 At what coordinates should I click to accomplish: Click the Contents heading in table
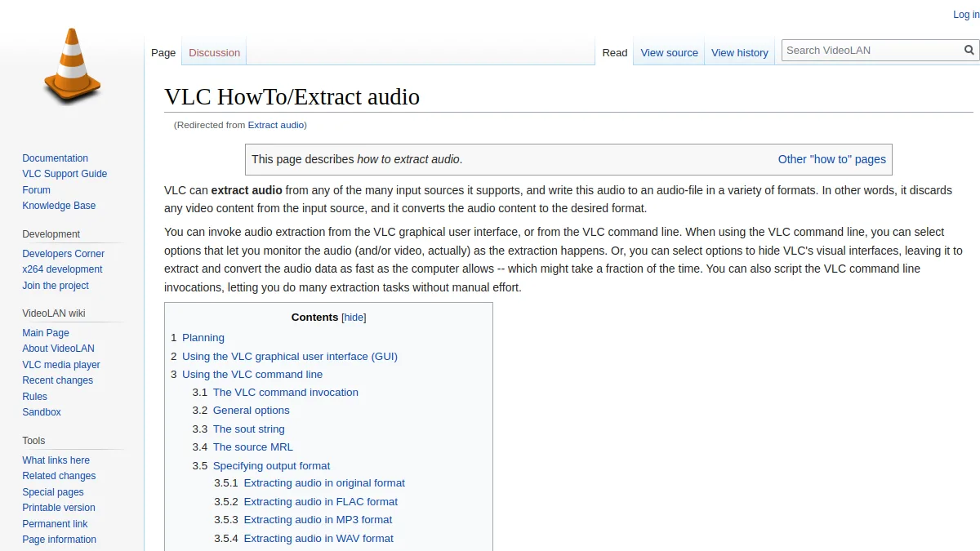(314, 318)
